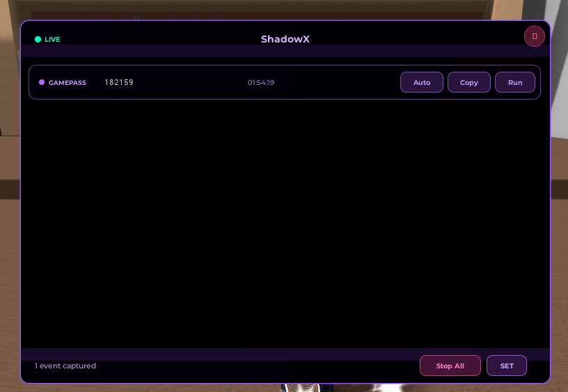The width and height of the screenshot is (568, 392).
Task: Stop all running events
Action: pyautogui.click(x=450, y=366)
